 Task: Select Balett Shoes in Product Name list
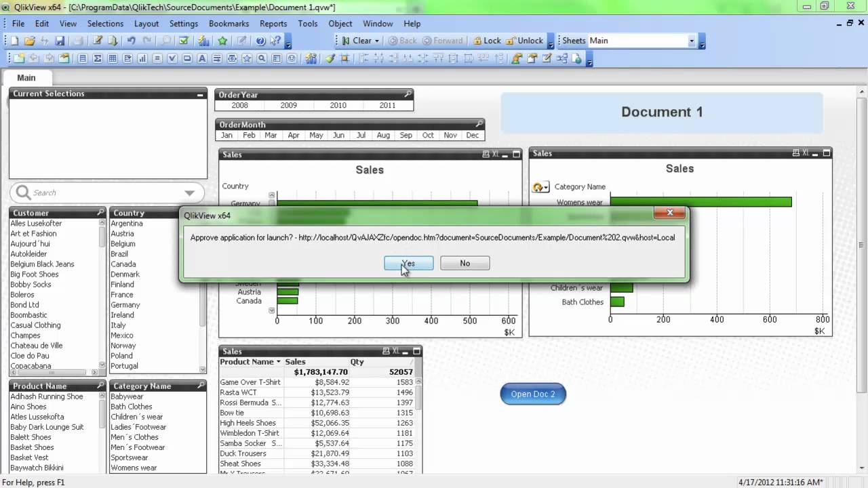pos(31,437)
